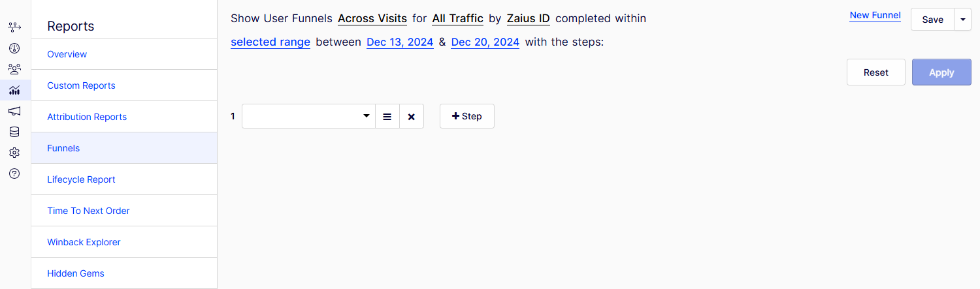This screenshot has width=980, height=289.
Task: Open the dashboard gauge icon in sidebar
Action: (x=14, y=48)
